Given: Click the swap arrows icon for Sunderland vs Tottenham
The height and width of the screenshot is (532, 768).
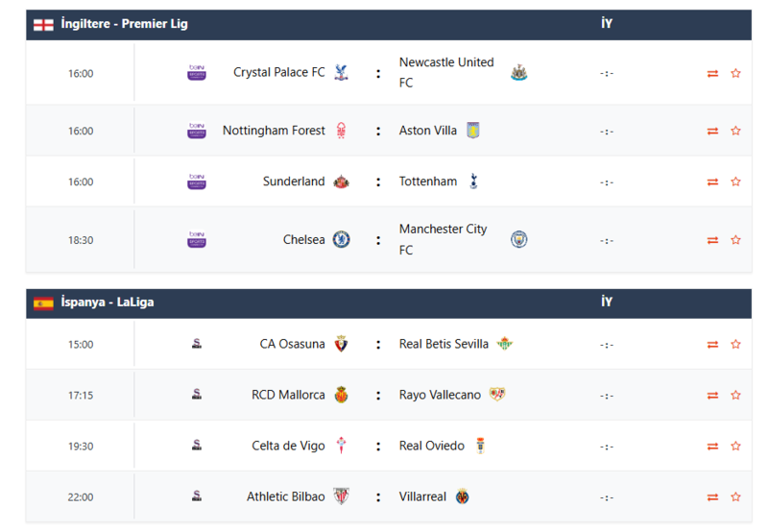Looking at the screenshot, I should tap(712, 181).
